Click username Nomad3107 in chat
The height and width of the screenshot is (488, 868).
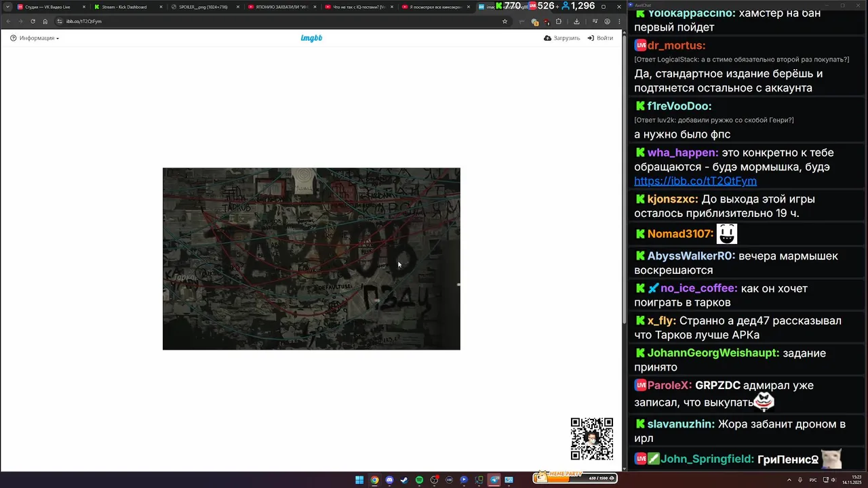pos(681,234)
